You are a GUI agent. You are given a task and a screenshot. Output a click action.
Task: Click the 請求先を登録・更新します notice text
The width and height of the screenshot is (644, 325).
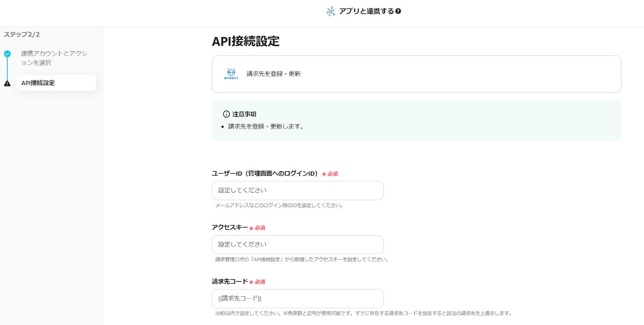(266, 126)
